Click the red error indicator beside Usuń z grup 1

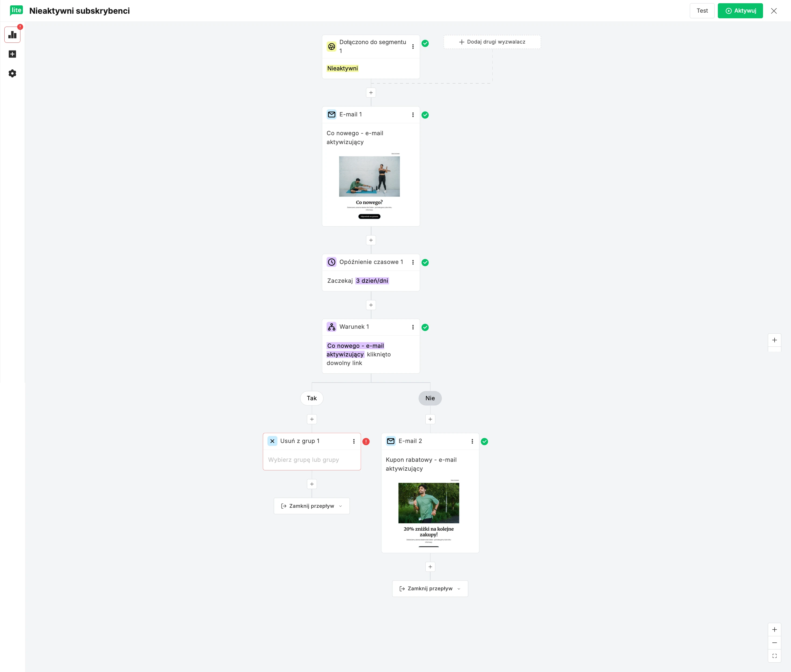(x=366, y=442)
